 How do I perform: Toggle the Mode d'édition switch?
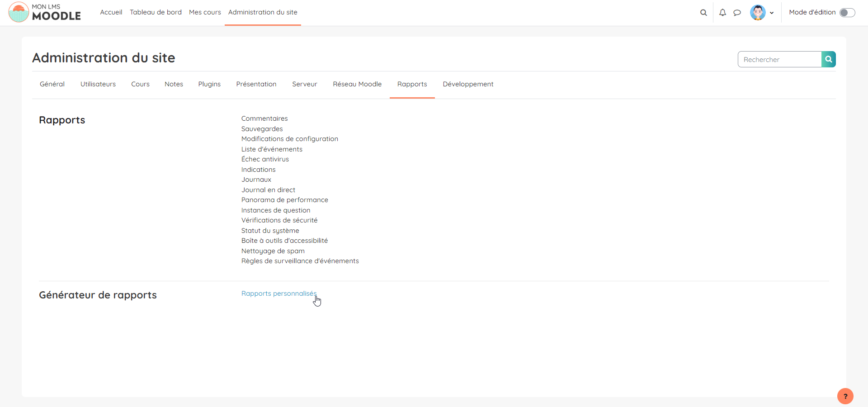[847, 13]
